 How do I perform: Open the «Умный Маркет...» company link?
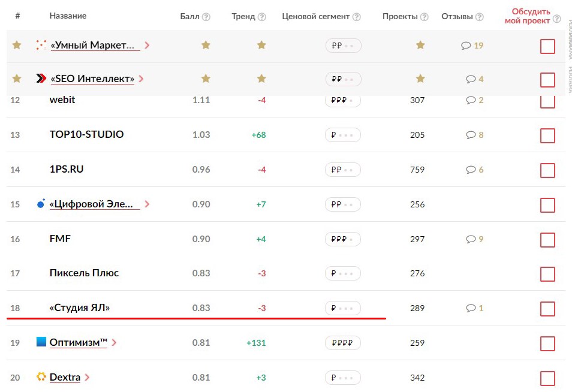(95, 45)
